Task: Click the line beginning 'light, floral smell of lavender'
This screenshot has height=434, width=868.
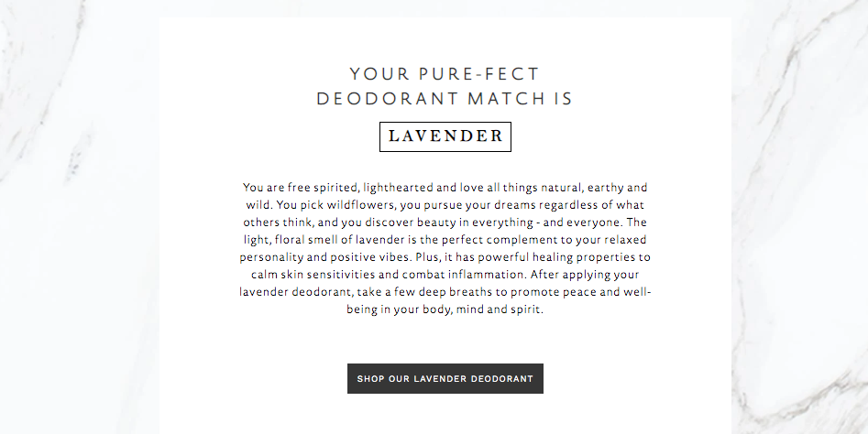Action: [445, 240]
